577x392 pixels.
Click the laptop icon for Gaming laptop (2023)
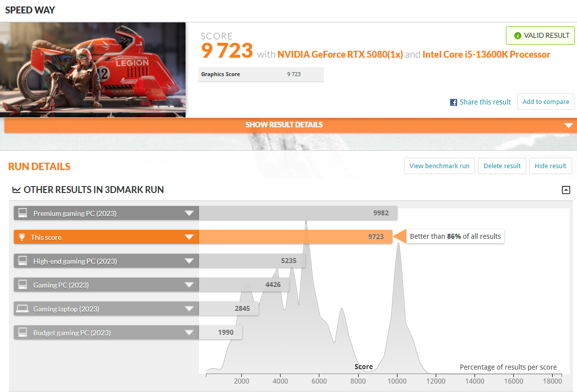click(x=22, y=308)
